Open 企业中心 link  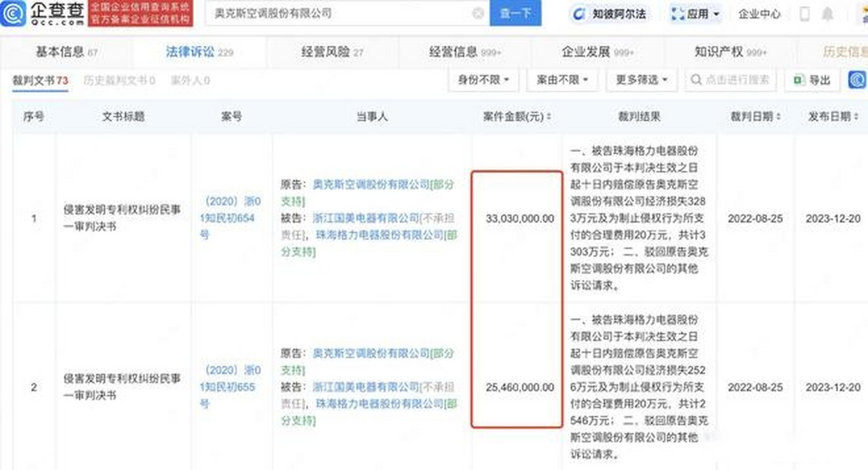(759, 14)
